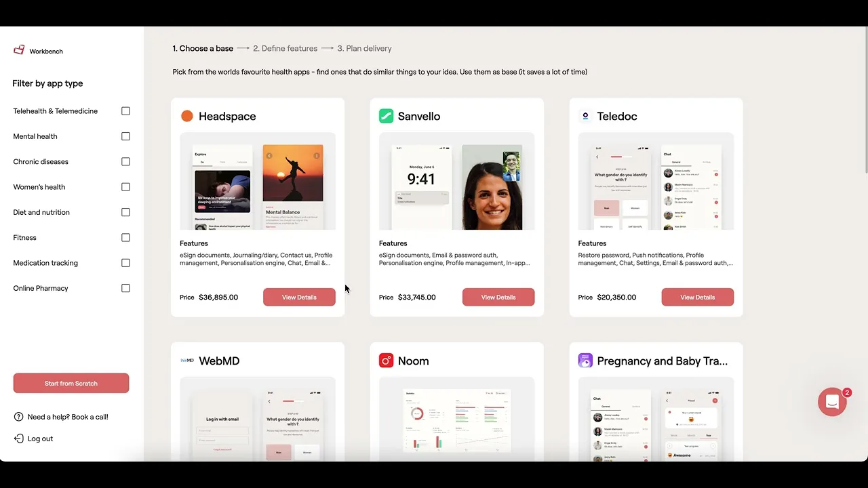This screenshot has height=488, width=868.
Task: Click the Teledoc app icon
Action: click(x=585, y=116)
